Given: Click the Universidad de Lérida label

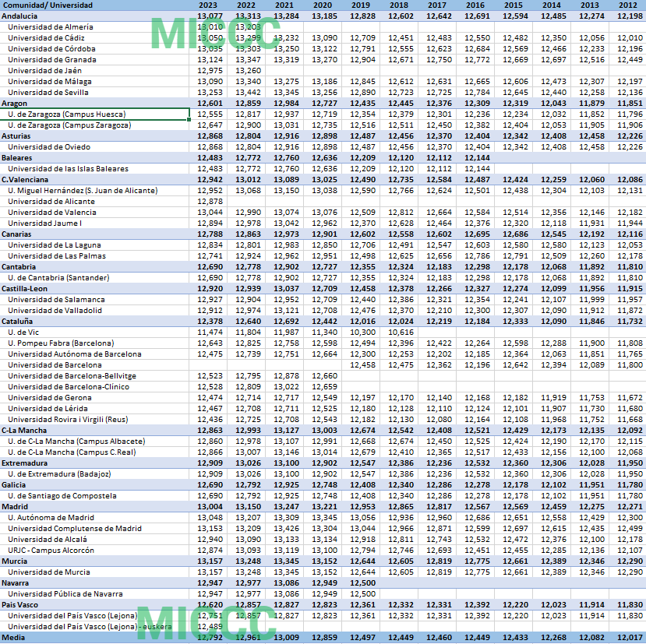Looking at the screenshot, I should tap(48, 409).
